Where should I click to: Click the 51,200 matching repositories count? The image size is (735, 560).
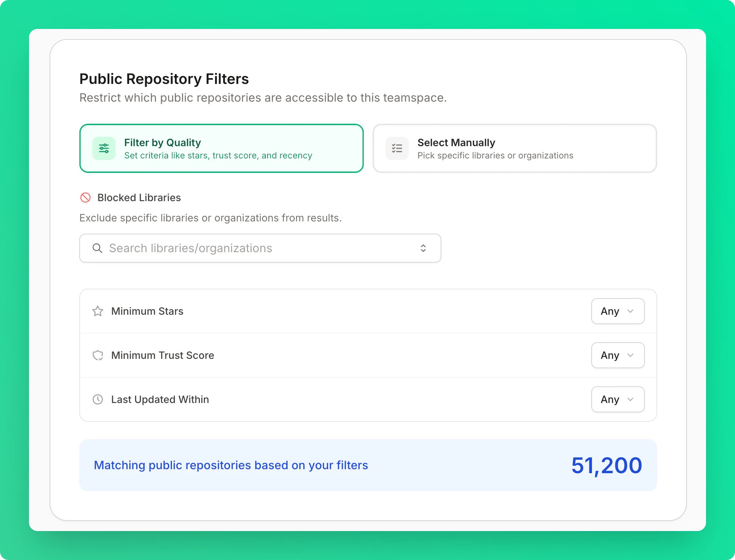pos(606,465)
